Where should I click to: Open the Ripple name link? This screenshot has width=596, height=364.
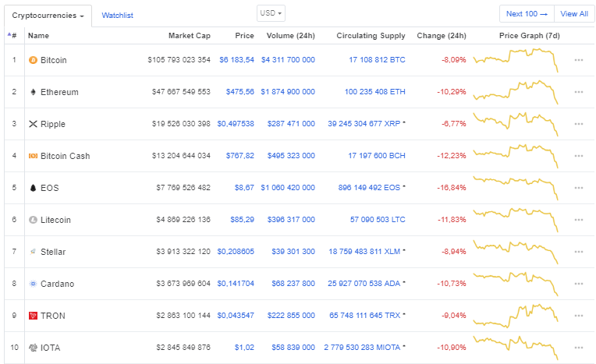coord(53,124)
